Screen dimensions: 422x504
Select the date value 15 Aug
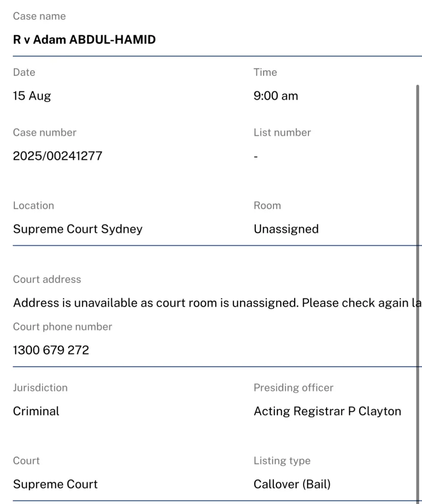point(32,96)
